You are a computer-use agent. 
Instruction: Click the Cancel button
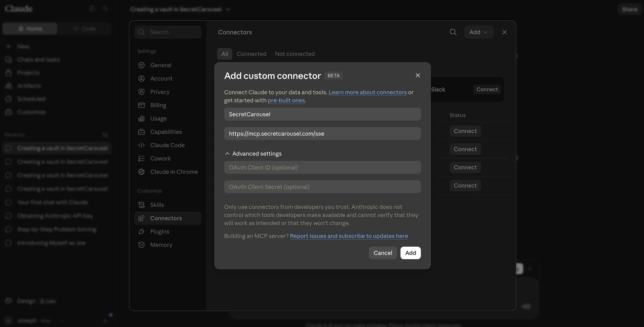coord(383,253)
